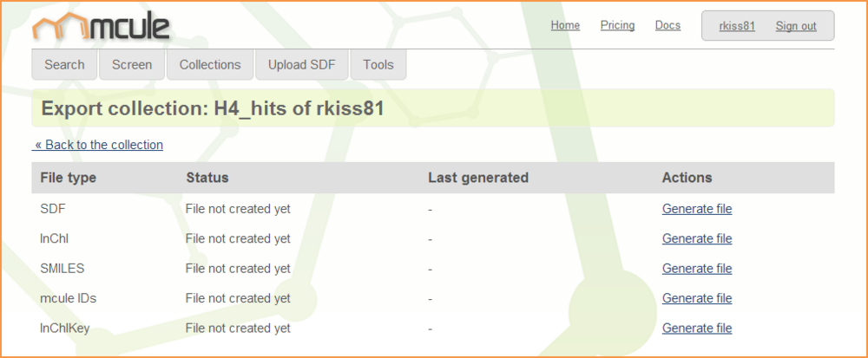The width and height of the screenshot is (868, 358).
Task: Click the Export collection page heading
Action: (x=213, y=109)
